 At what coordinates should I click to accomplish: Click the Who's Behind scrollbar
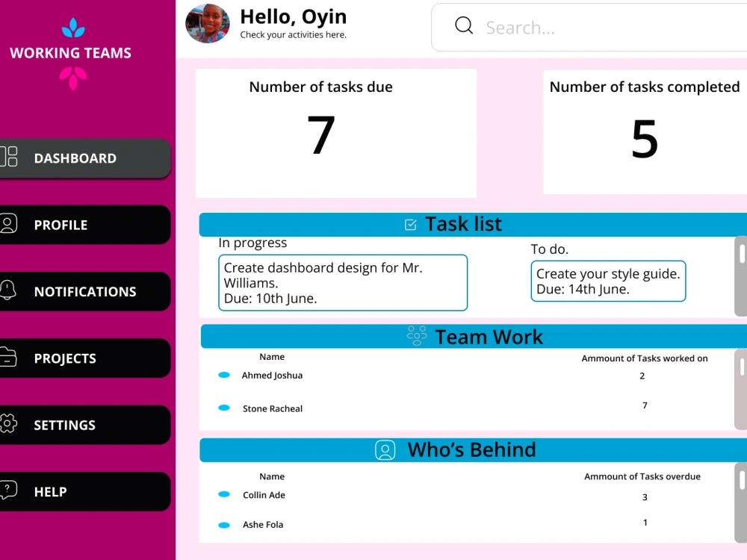[x=741, y=503]
